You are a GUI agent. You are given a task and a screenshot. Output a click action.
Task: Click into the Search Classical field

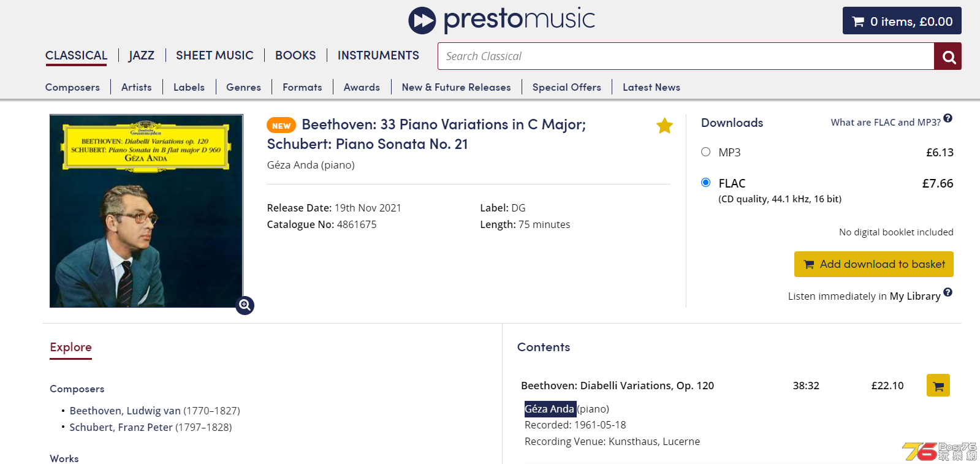[686, 56]
